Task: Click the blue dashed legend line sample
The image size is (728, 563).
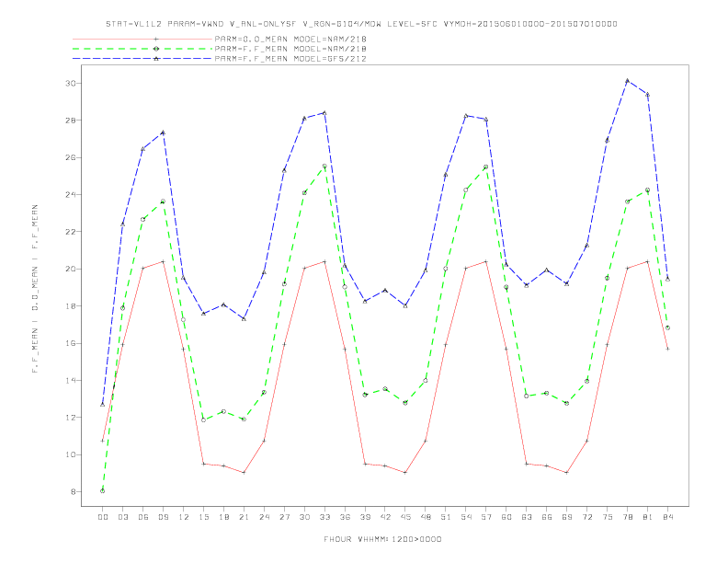Action: point(142,59)
